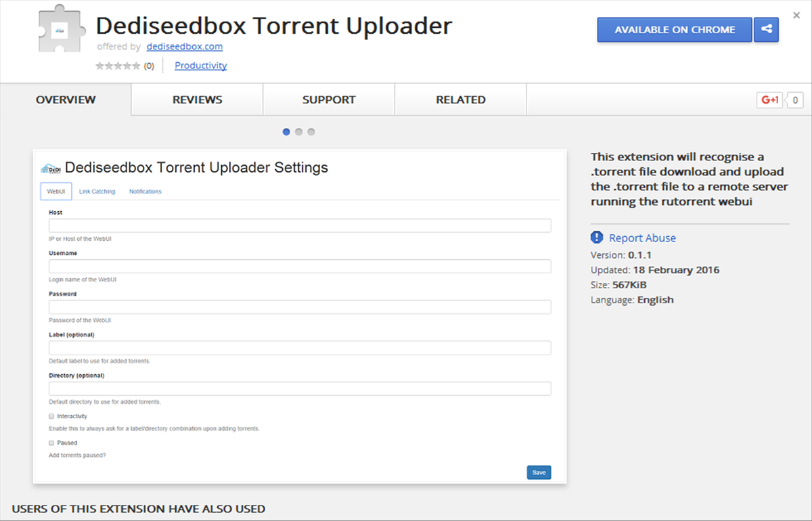This screenshot has width=812, height=521.
Task: Click into the Label (optional) field
Action: click(300, 348)
